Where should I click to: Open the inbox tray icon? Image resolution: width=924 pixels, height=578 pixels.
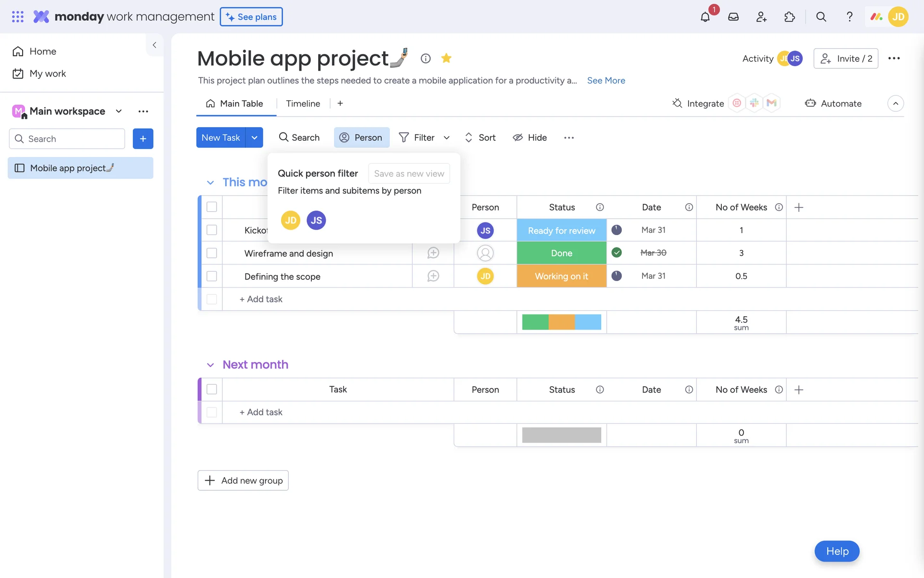click(733, 17)
